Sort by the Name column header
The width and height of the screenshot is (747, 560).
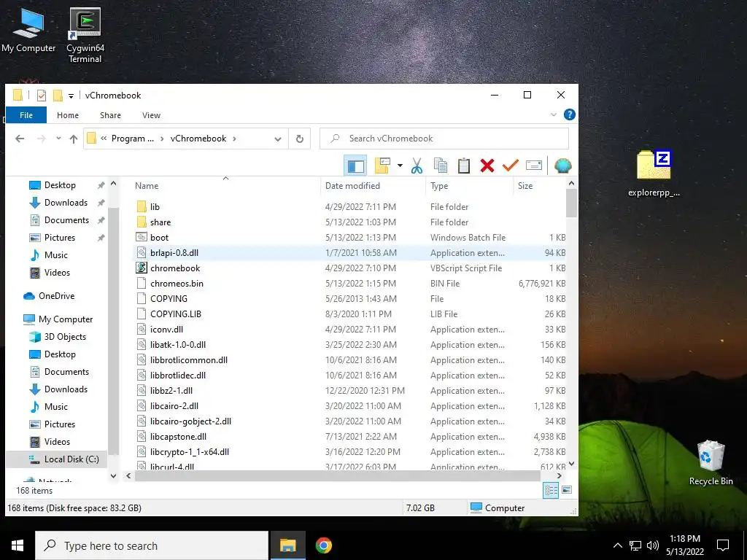pyautogui.click(x=225, y=186)
